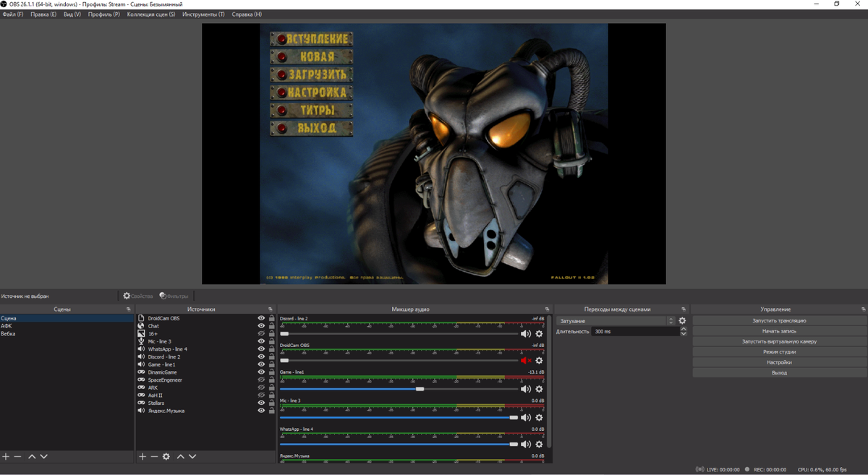
Task: Open the Профиль (P) menu
Action: point(104,14)
